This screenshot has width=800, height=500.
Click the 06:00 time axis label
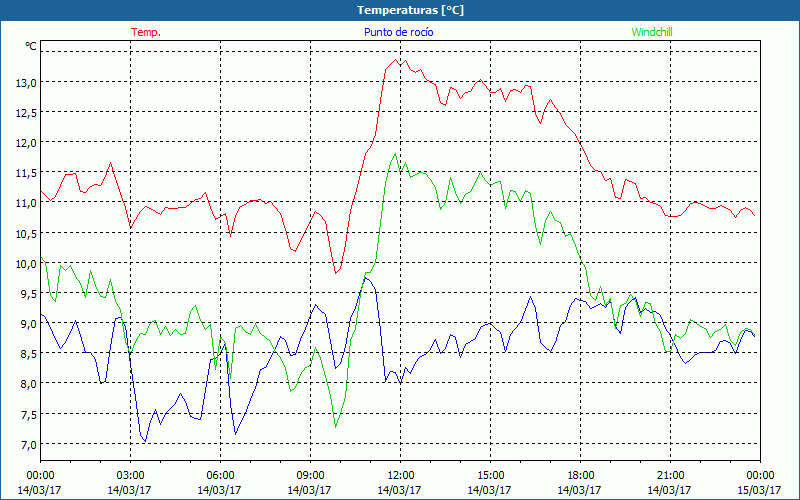pos(220,476)
